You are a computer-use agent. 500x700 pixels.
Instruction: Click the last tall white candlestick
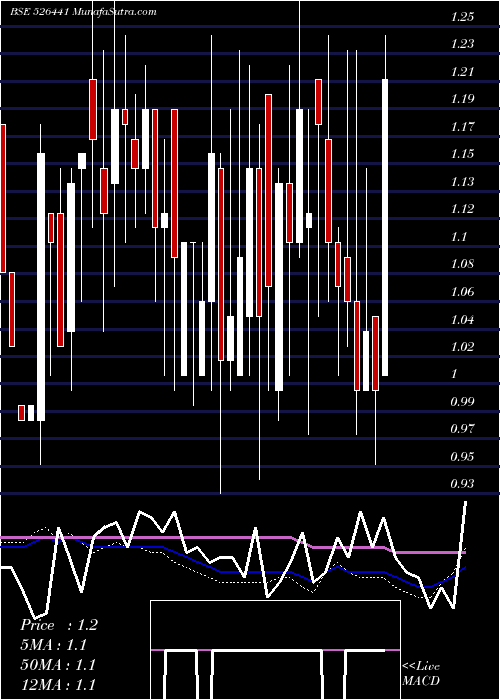coord(385,228)
